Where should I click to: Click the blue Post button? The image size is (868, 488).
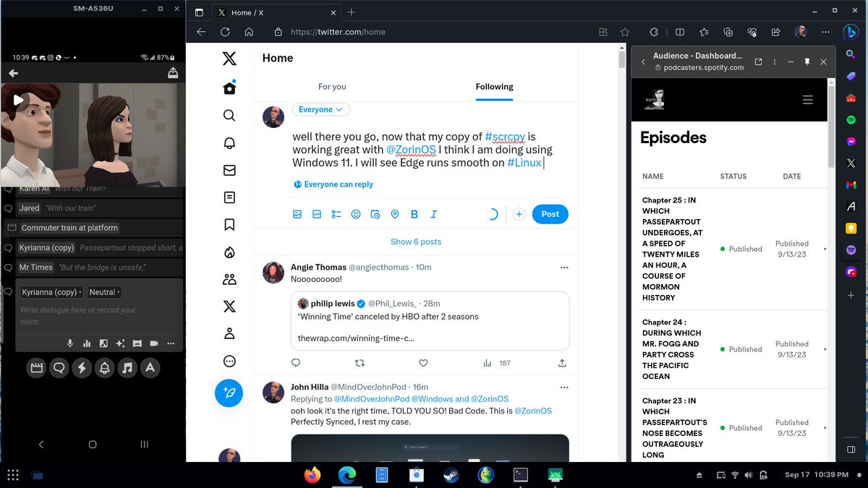[x=549, y=214]
